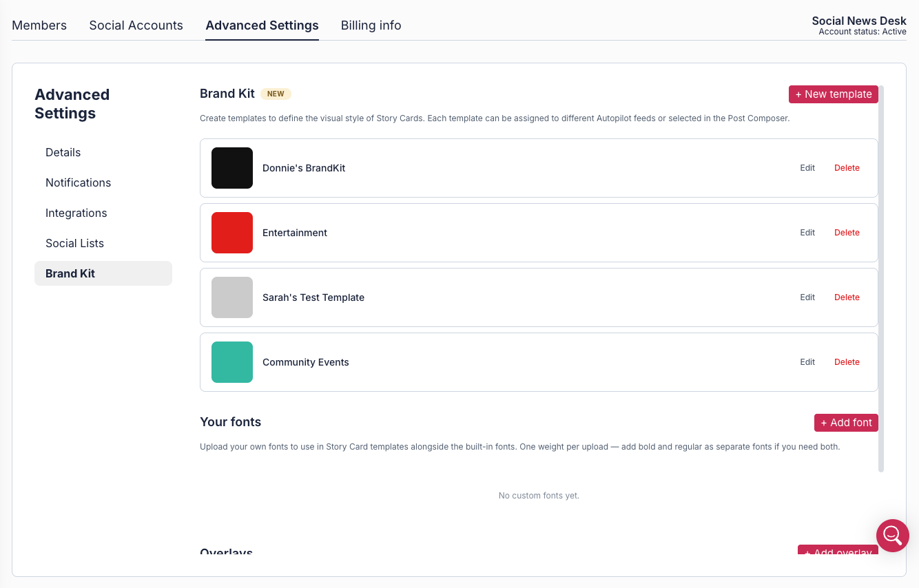Edit Sarah's Test Template
The image size is (919, 588).
pyautogui.click(x=807, y=297)
